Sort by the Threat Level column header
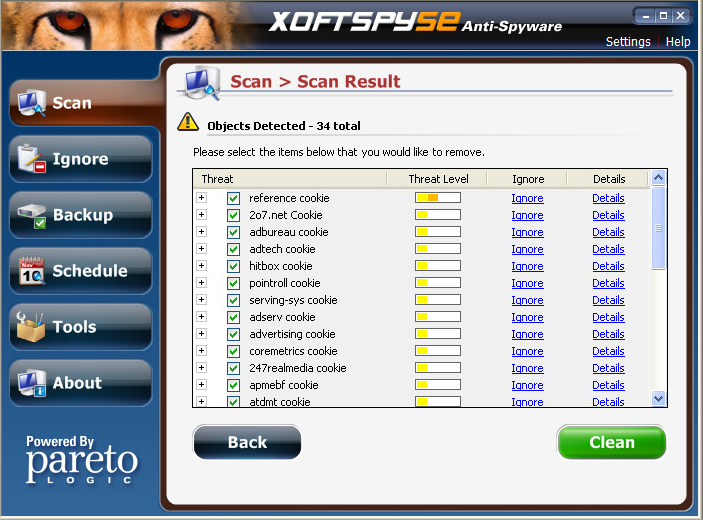Screen dimensions: 703x520 (x=438, y=179)
